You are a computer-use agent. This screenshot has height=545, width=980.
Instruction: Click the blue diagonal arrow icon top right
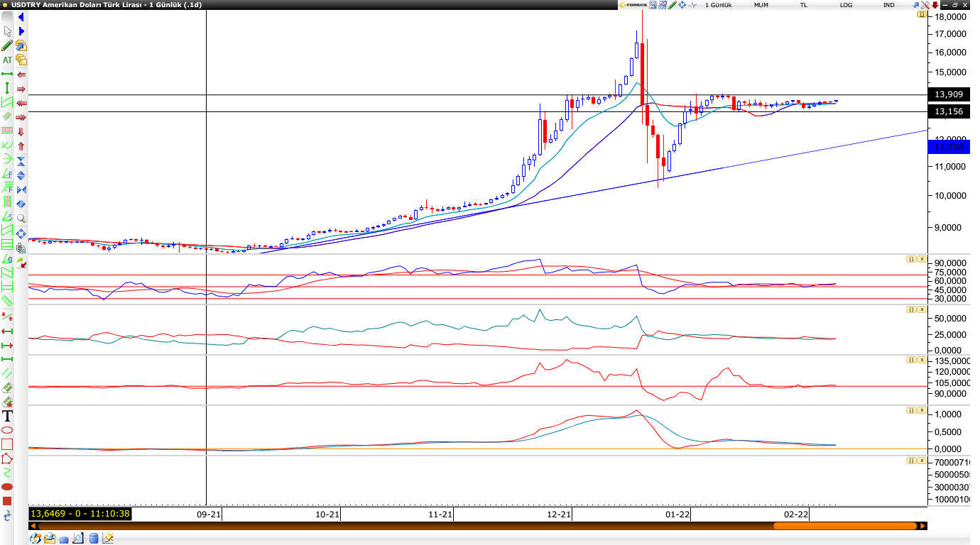(916, 5)
